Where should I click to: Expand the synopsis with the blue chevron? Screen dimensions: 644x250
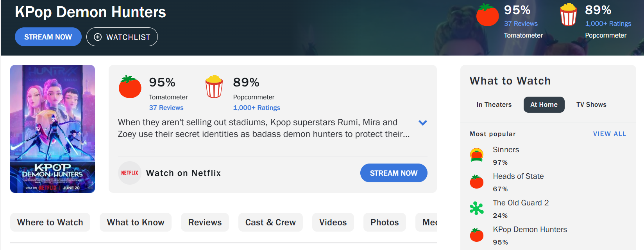(x=422, y=123)
